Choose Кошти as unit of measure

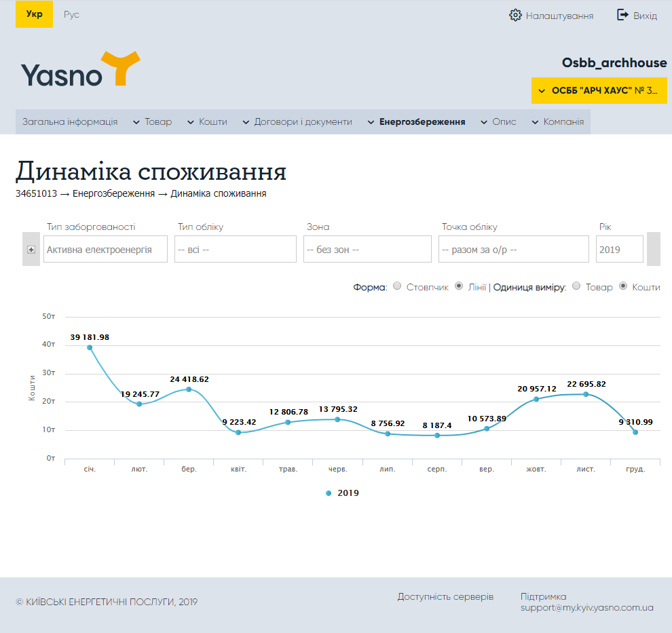(624, 286)
